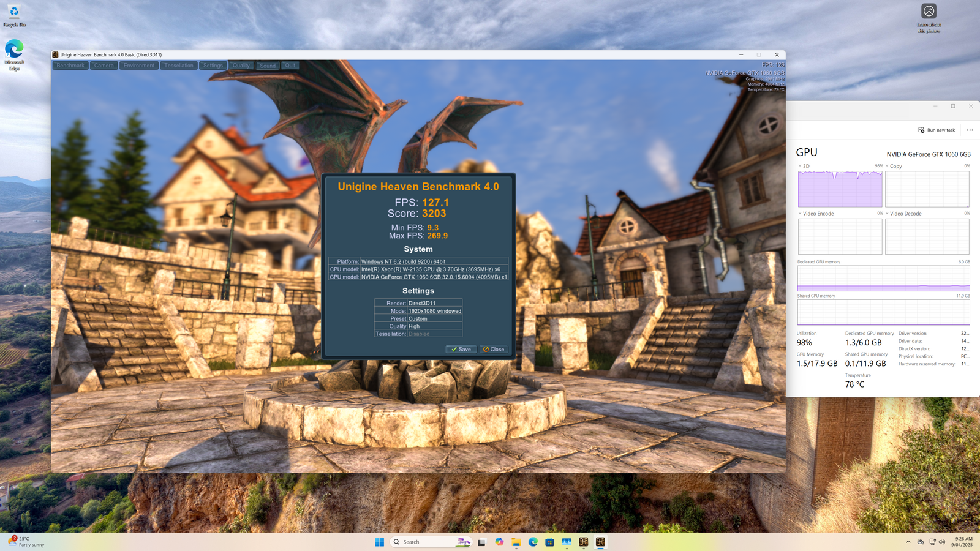The image size is (980, 551).
Task: Click the Heaven Benchmark title bar app icon
Action: pyautogui.click(x=56, y=54)
